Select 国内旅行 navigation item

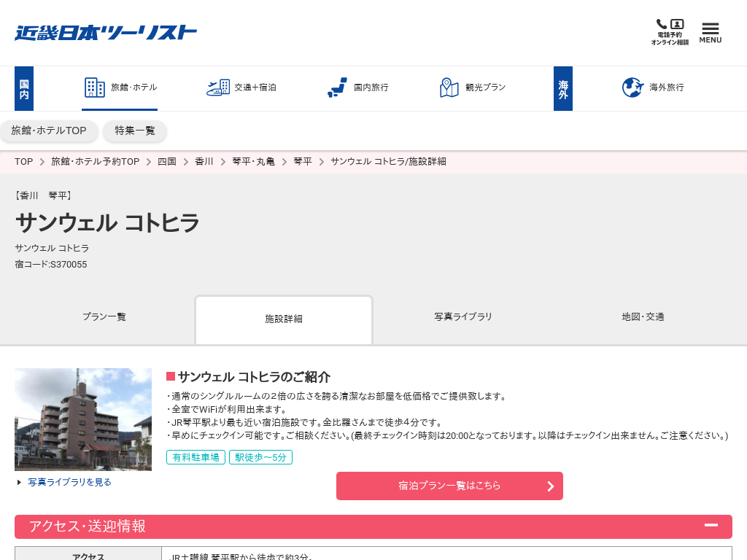[357, 88]
